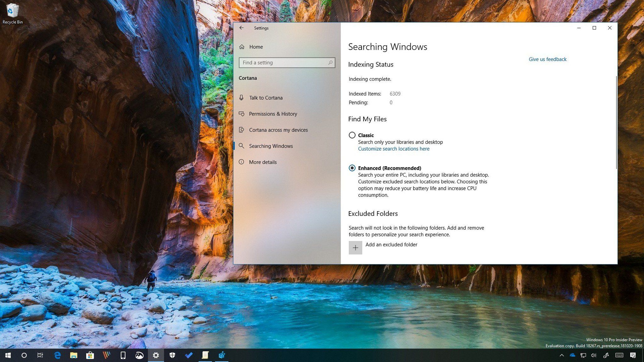Open Registry Editor cube icon on taskbar
Image resolution: width=644 pixels, height=362 pixels.
pyautogui.click(x=222, y=355)
